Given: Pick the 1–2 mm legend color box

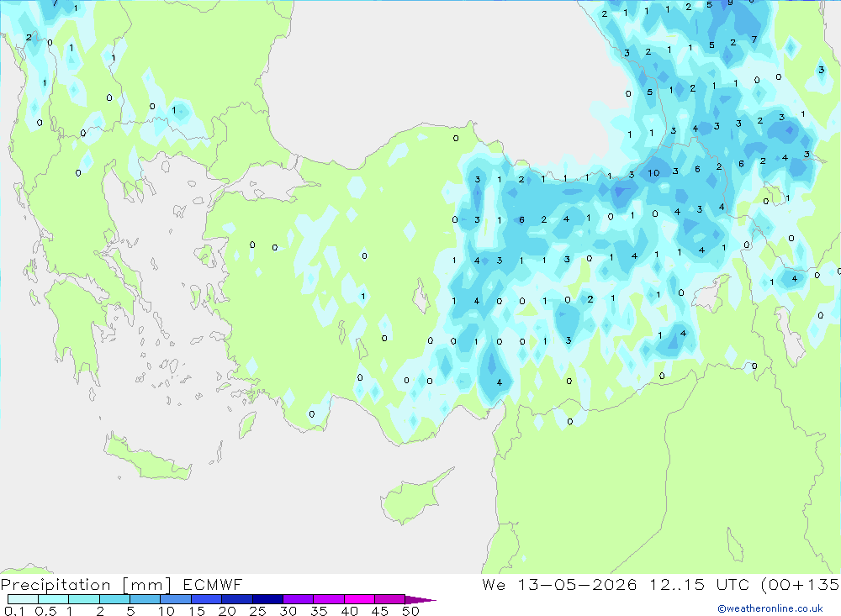Looking at the screenshot, I should click(x=84, y=599).
